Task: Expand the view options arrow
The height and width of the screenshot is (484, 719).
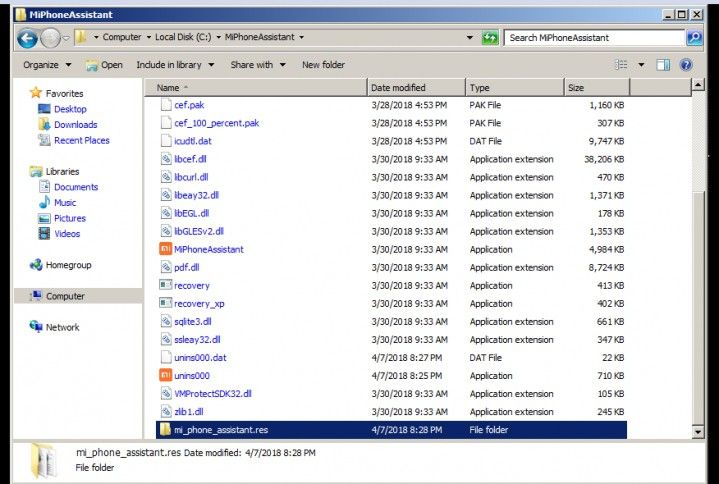Action: [641, 65]
